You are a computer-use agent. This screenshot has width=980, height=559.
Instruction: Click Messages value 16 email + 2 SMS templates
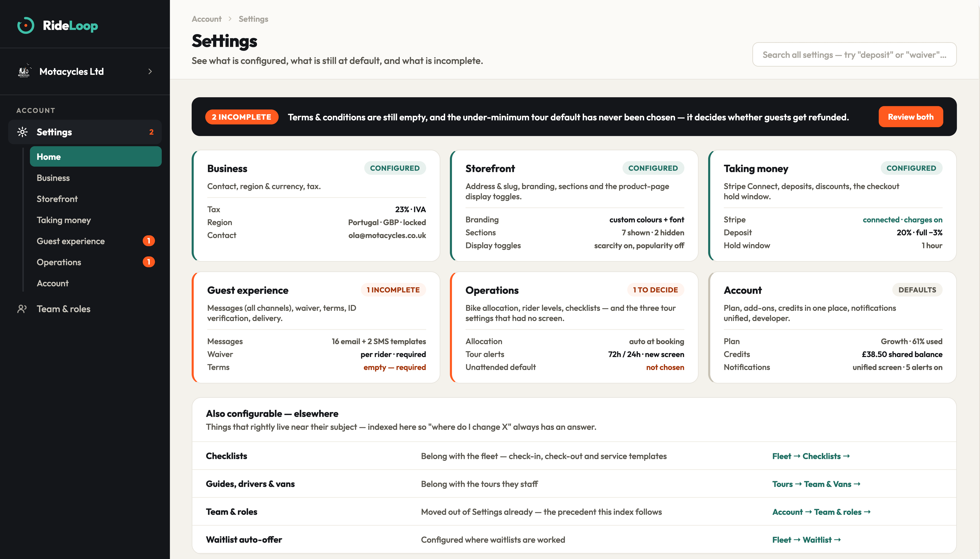[x=379, y=342]
